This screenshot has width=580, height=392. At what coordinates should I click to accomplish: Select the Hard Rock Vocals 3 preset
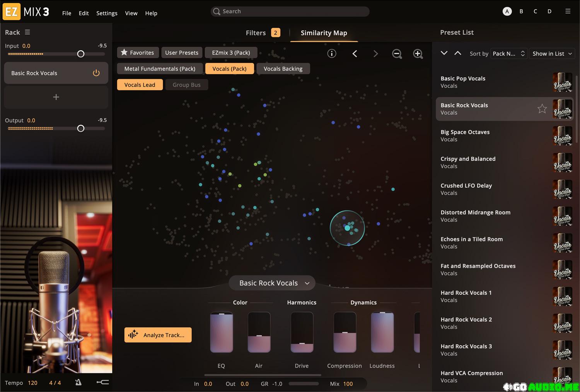point(504,350)
